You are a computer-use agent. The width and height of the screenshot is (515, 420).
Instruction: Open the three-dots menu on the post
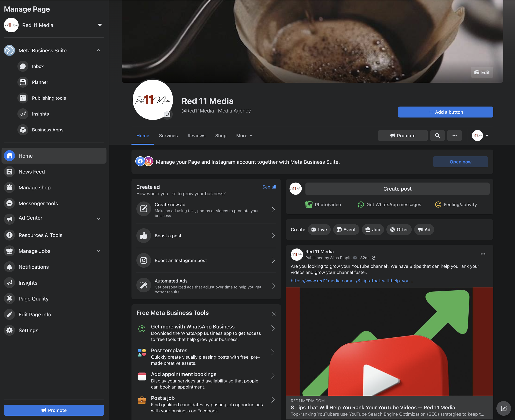[483, 254]
